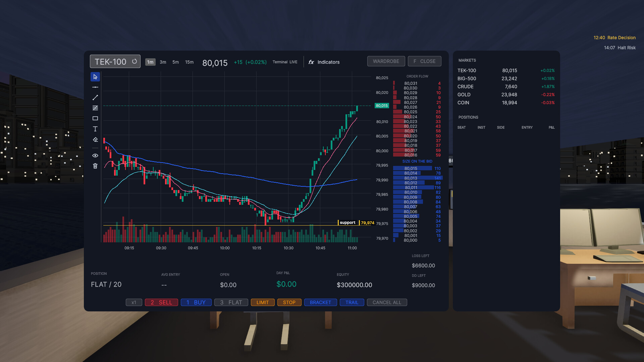
Task: Select the text annotation tool
Action: point(95,129)
